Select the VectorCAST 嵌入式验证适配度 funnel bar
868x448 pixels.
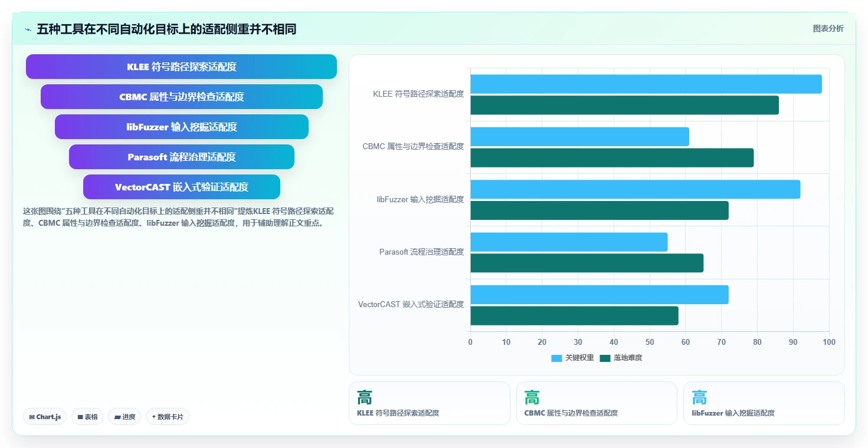point(181,187)
